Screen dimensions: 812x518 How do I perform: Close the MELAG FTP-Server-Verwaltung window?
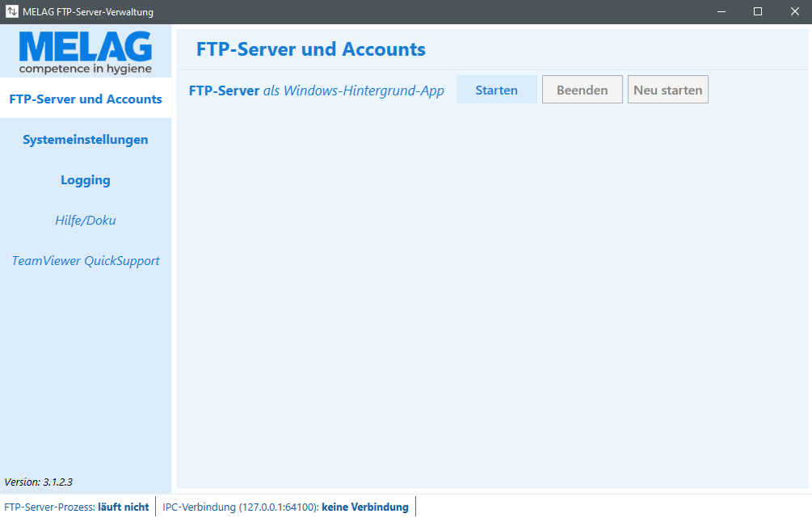click(x=794, y=11)
